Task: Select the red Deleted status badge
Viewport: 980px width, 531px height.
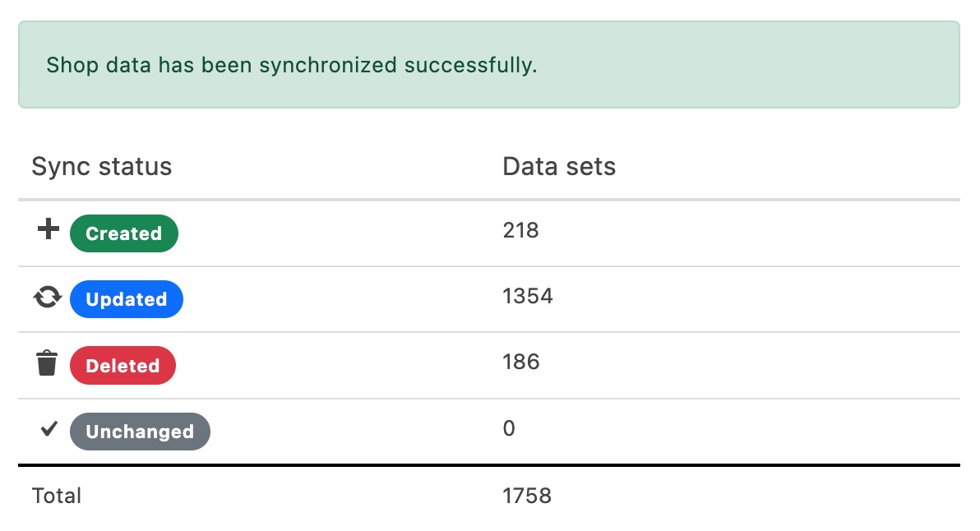Action: (x=122, y=365)
